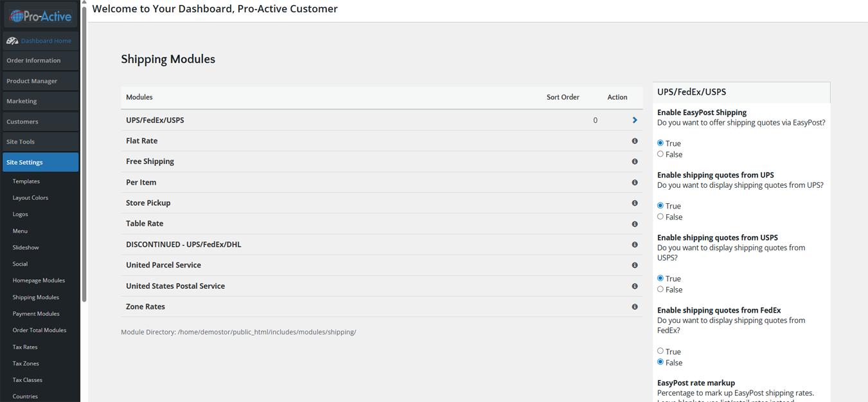Image resolution: width=868 pixels, height=402 pixels.
Task: Open the Dashboard Home link
Action: pos(46,41)
